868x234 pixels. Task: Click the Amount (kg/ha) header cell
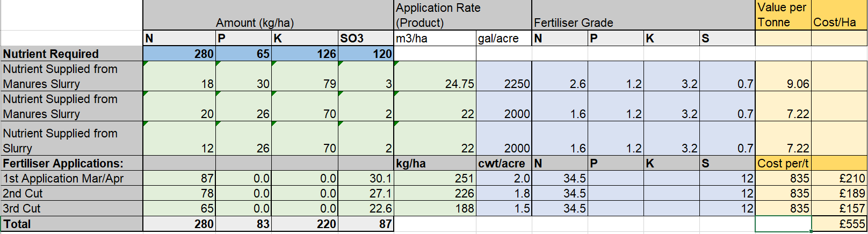[269, 16]
